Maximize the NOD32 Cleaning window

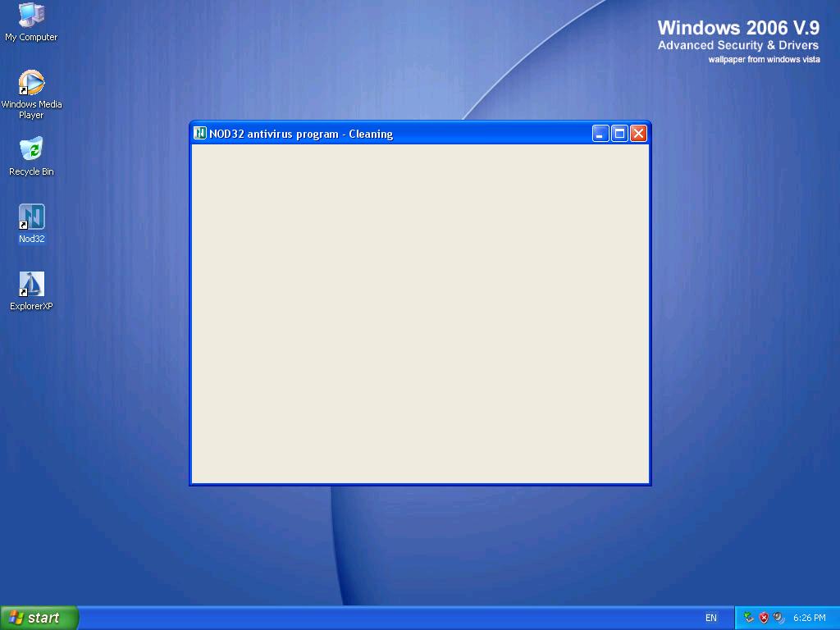click(620, 134)
